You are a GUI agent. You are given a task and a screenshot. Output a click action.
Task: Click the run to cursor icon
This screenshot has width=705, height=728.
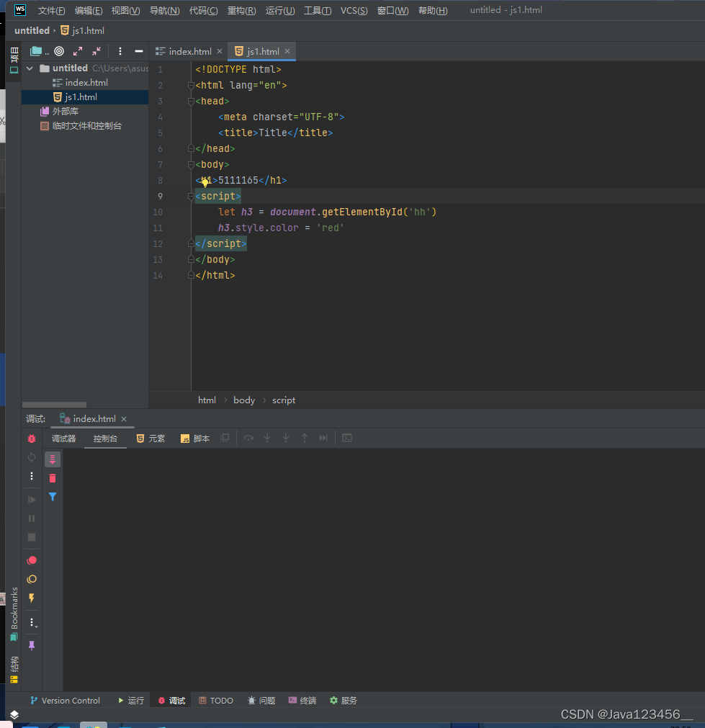[x=323, y=438]
